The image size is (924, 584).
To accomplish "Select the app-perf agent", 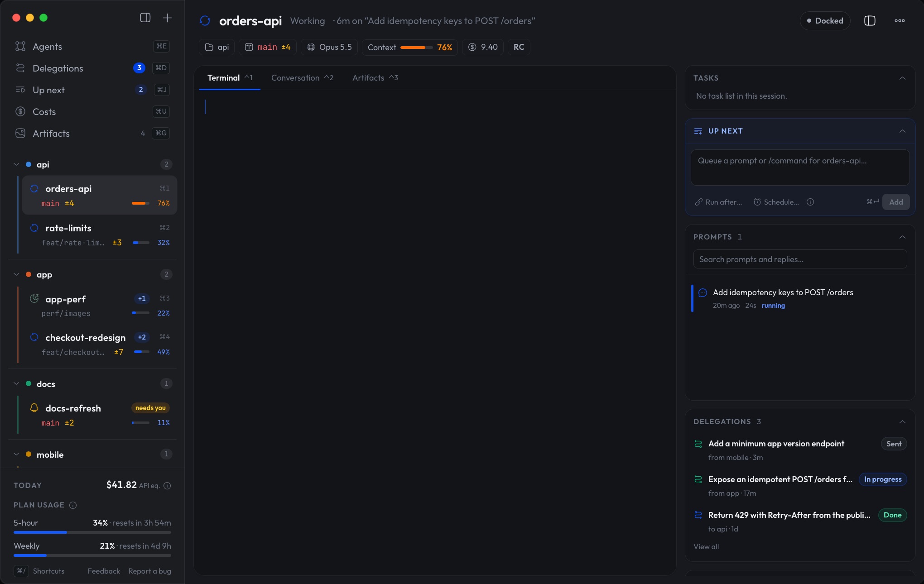I will [x=100, y=306].
